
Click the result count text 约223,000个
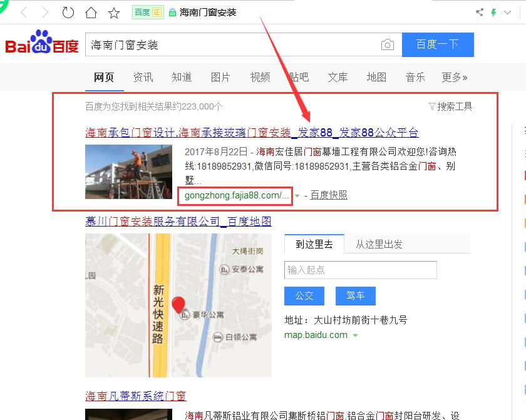197,106
